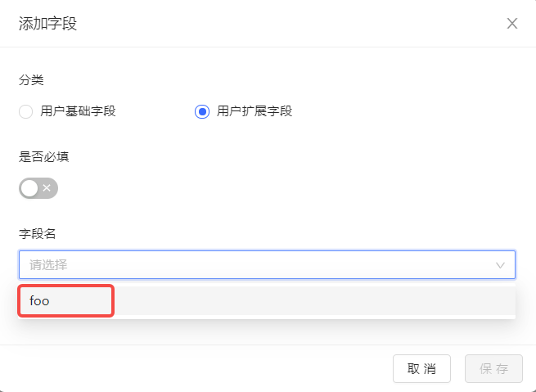Click the 用户基础字段 label text

click(x=79, y=111)
